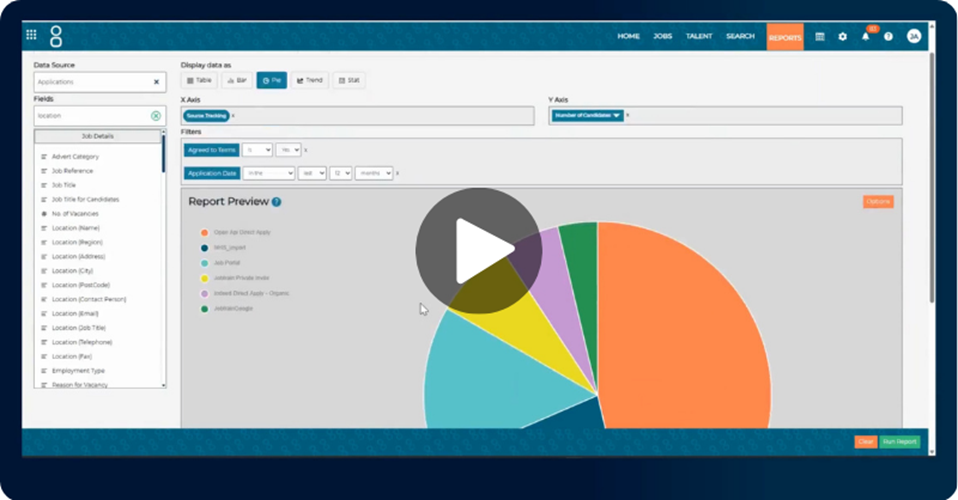Screen dimensions: 958x500
Task: Select Location (Region) field
Action: [x=77, y=243]
